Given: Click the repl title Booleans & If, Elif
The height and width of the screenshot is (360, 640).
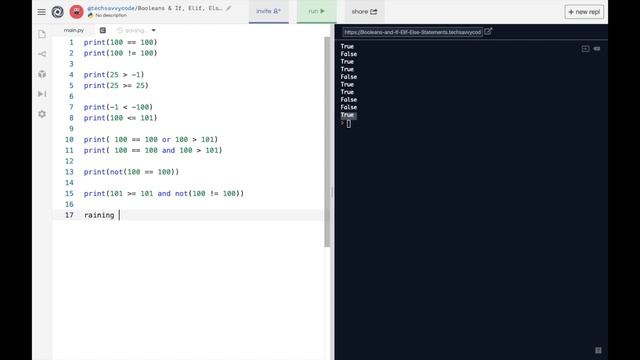Looking at the screenshot, I should pos(180,8).
